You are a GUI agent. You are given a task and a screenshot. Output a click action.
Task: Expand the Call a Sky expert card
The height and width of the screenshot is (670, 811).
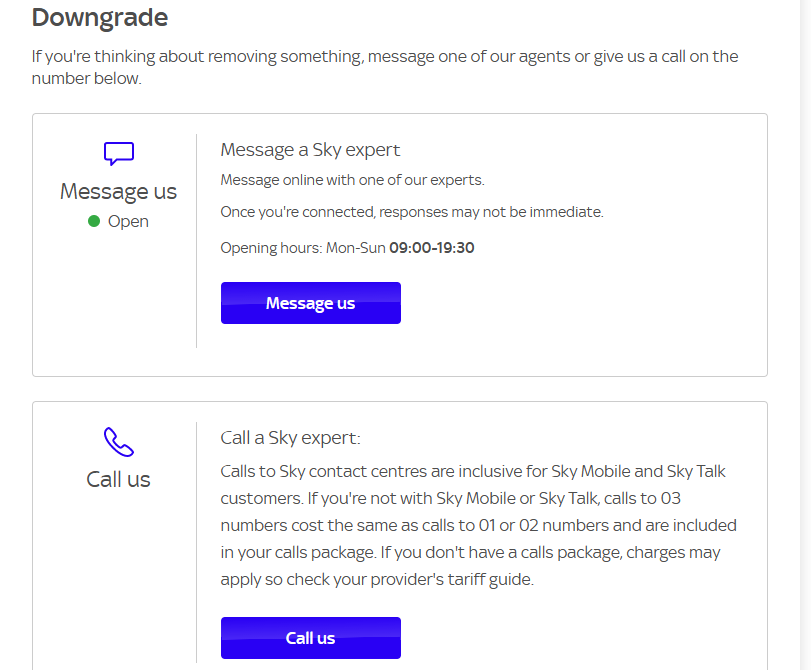click(291, 437)
